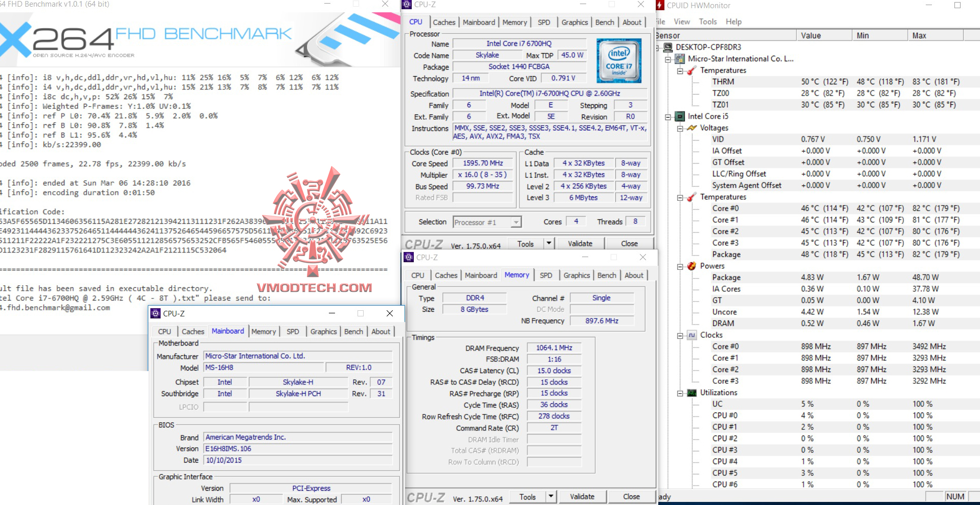Switch to the Bench tab in CPU-Z
The height and width of the screenshot is (505, 980).
tap(605, 22)
